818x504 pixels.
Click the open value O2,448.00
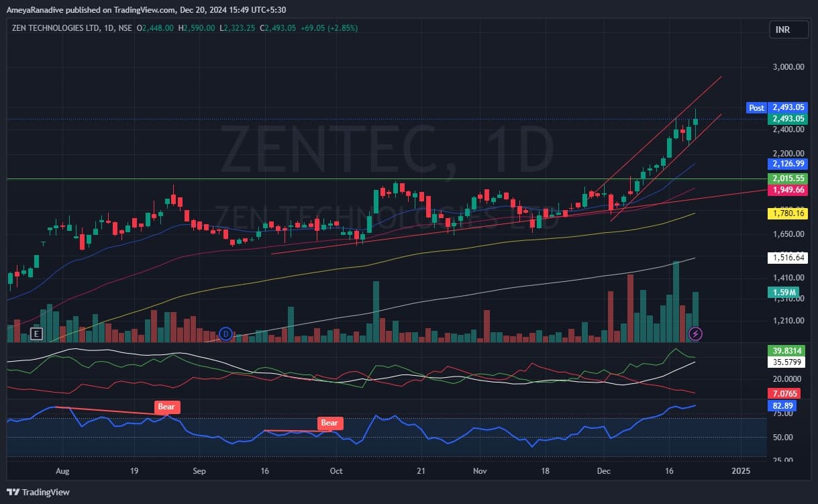coord(155,28)
